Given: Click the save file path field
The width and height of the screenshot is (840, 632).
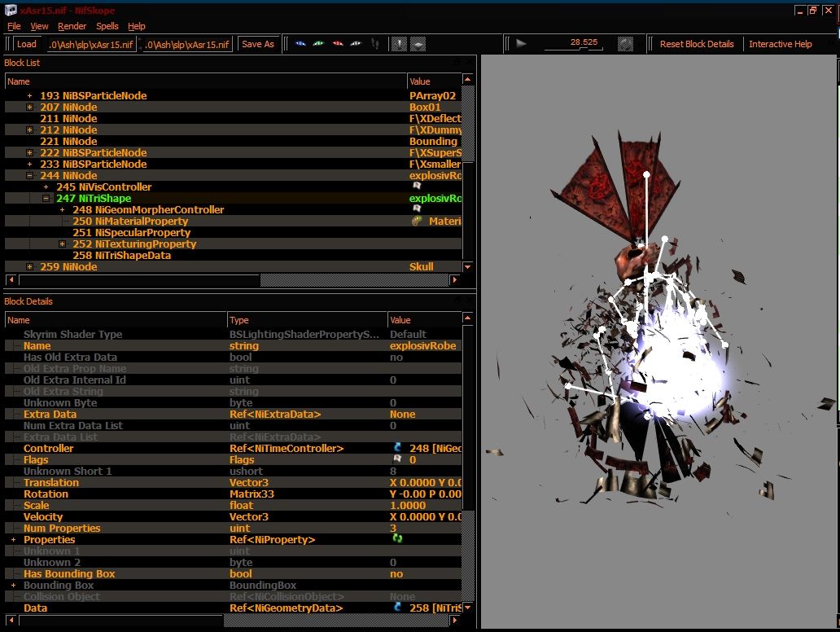Looking at the screenshot, I should [187, 45].
